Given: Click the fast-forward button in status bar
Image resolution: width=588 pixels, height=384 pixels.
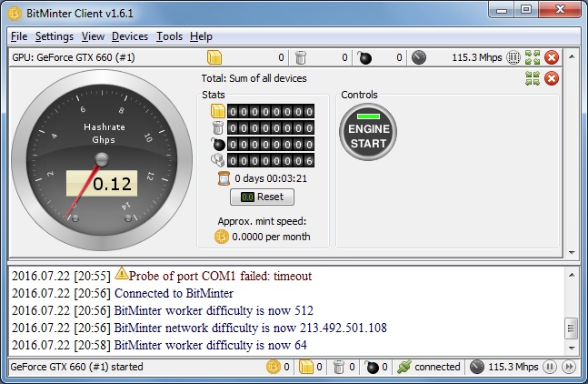Looking at the screenshot, I should point(569,367).
